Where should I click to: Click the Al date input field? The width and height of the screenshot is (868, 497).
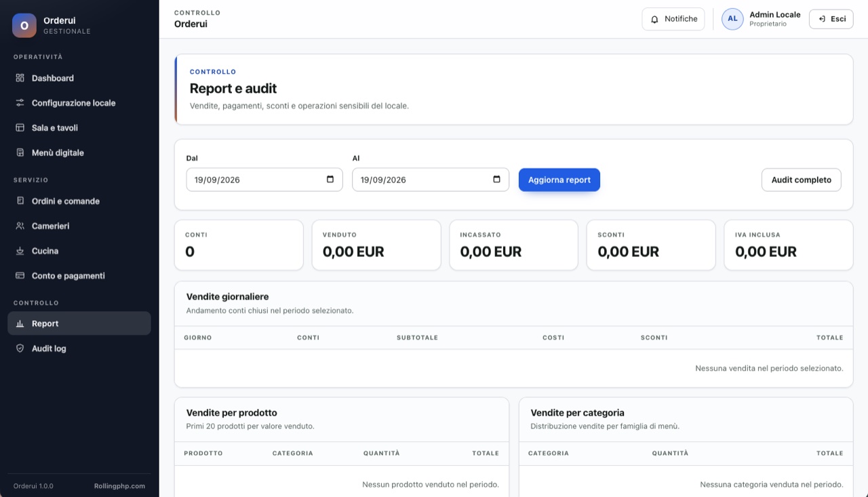click(431, 180)
